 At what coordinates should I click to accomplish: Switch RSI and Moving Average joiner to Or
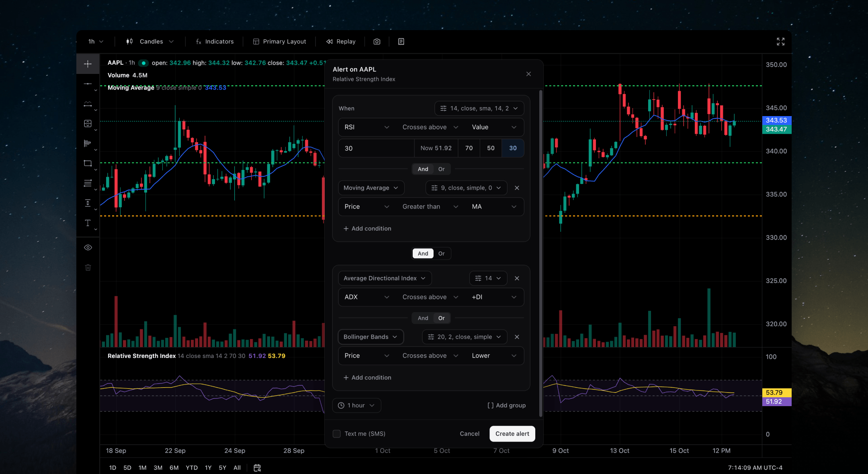441,169
